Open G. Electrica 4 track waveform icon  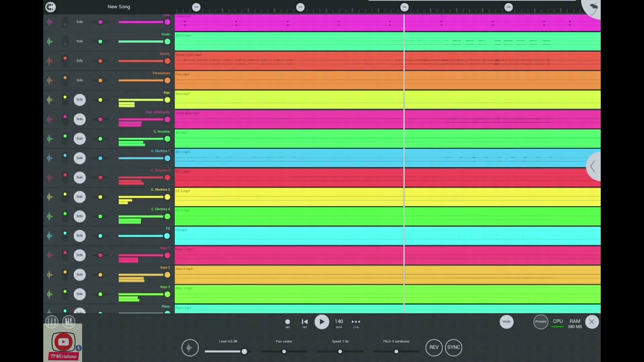point(49,216)
